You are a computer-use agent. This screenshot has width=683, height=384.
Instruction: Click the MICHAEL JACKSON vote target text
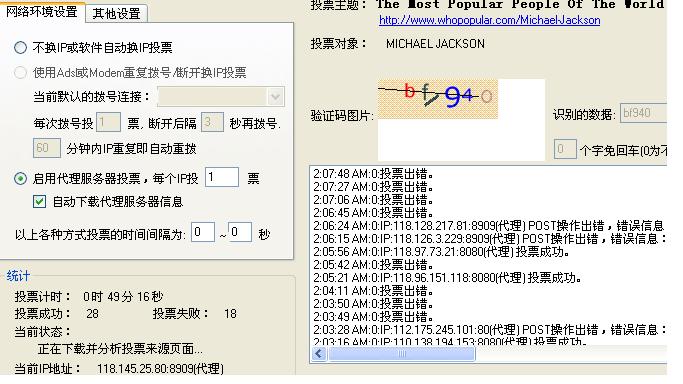(435, 44)
